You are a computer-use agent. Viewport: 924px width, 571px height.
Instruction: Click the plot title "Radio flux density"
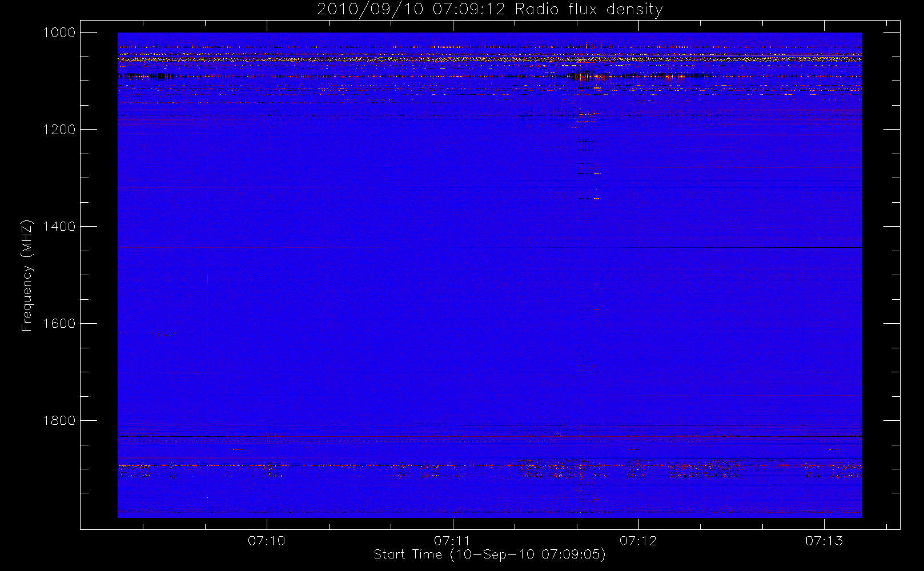point(589,10)
